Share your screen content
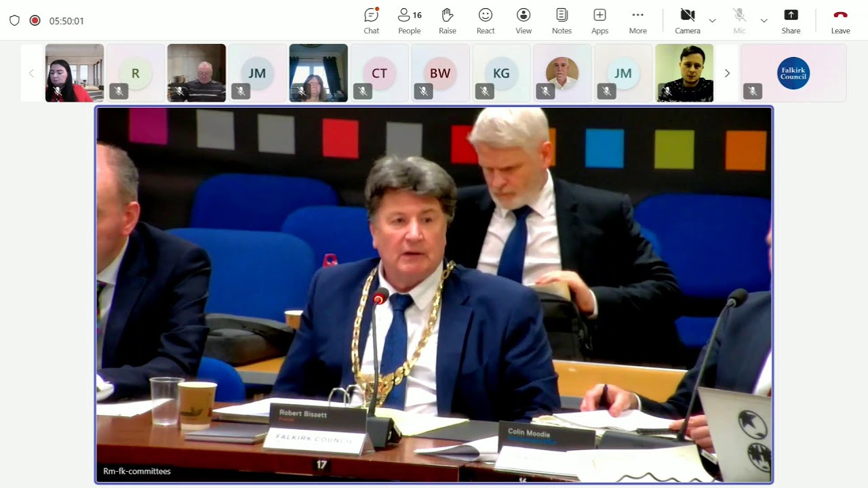The image size is (868, 488). coord(791,21)
